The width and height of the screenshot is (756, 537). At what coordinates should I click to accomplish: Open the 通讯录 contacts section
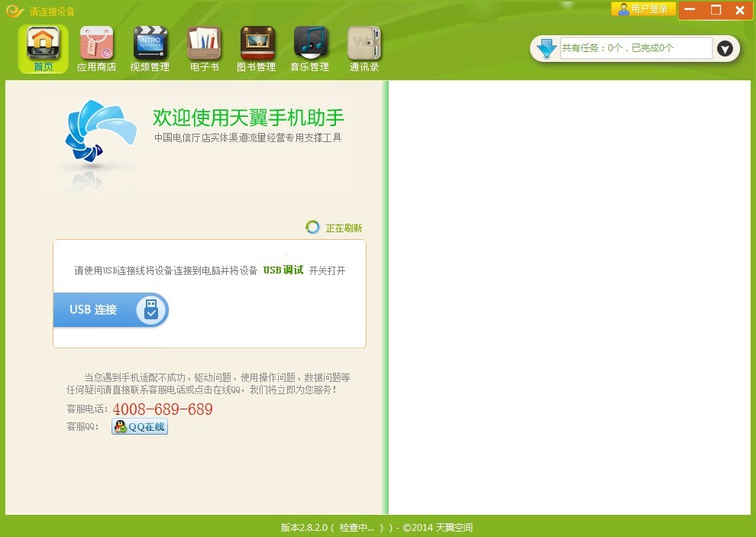pos(364,49)
